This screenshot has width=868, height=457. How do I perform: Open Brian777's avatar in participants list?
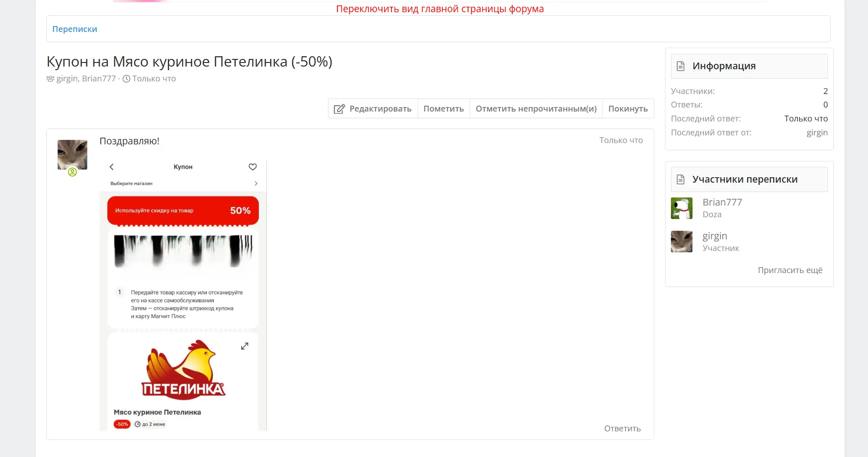pos(682,208)
